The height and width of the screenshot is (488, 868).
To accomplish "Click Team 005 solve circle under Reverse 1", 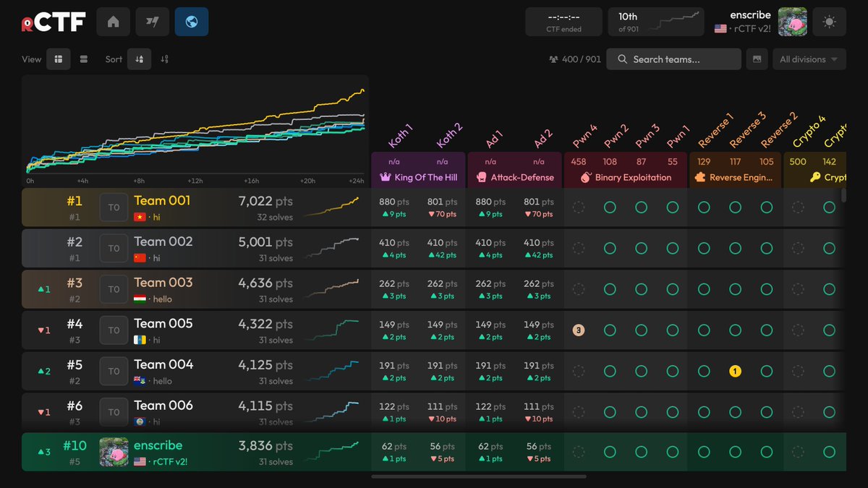I will 704,330.
